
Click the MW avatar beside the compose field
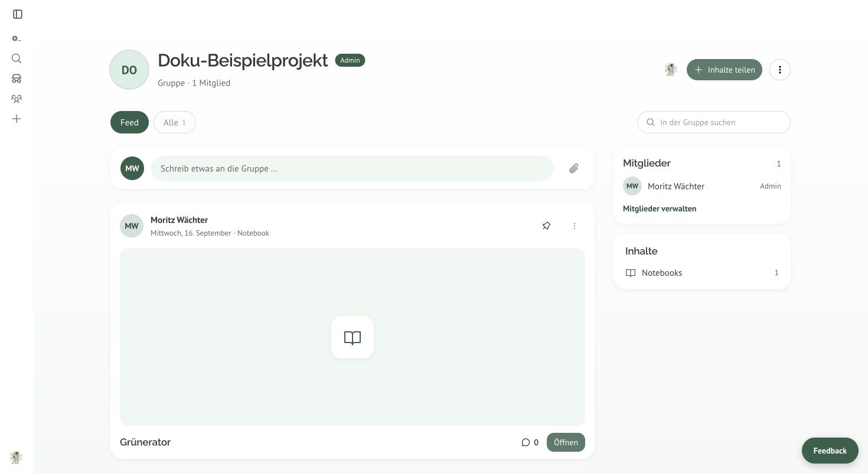132,168
